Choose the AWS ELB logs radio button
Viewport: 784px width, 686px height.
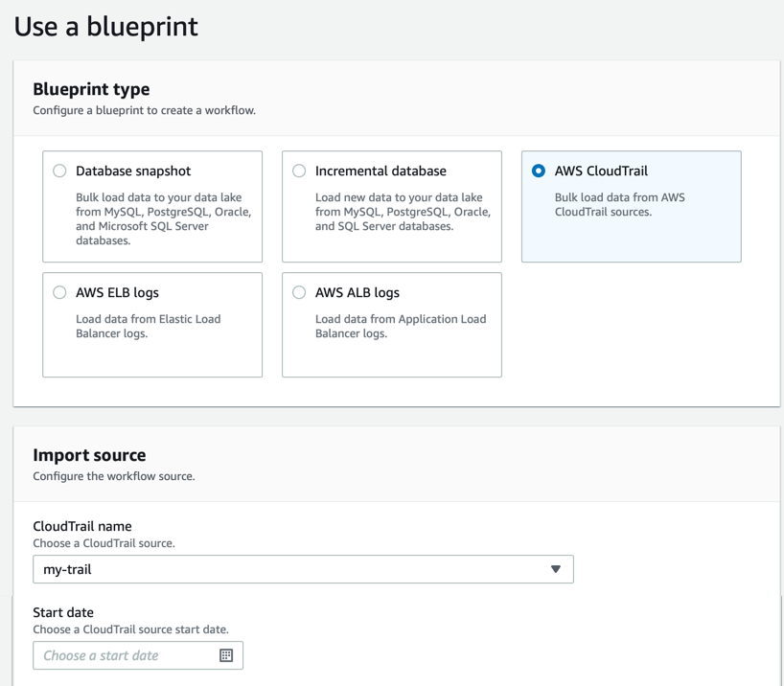[x=59, y=292]
